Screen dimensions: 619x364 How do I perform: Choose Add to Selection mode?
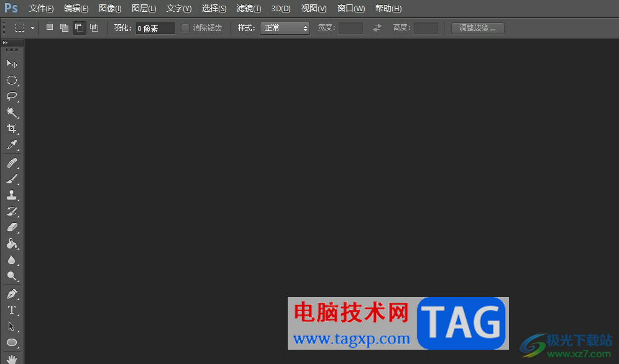click(x=64, y=27)
